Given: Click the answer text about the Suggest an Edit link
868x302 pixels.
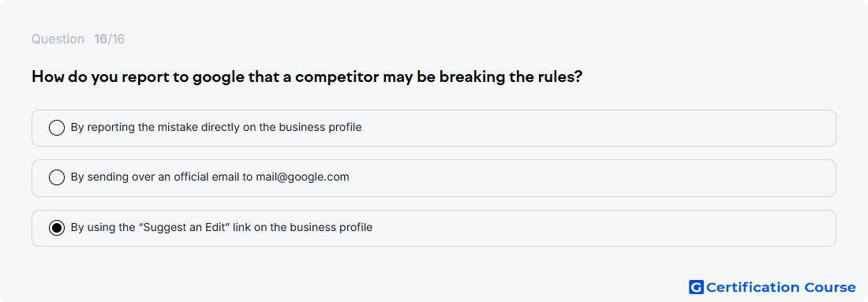Looking at the screenshot, I should click(222, 227).
